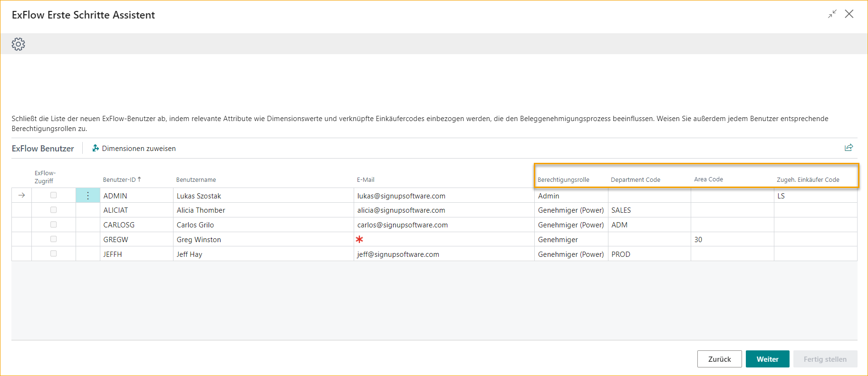Image resolution: width=868 pixels, height=376 pixels.
Task: Click the PROD department code cell
Action: point(649,254)
